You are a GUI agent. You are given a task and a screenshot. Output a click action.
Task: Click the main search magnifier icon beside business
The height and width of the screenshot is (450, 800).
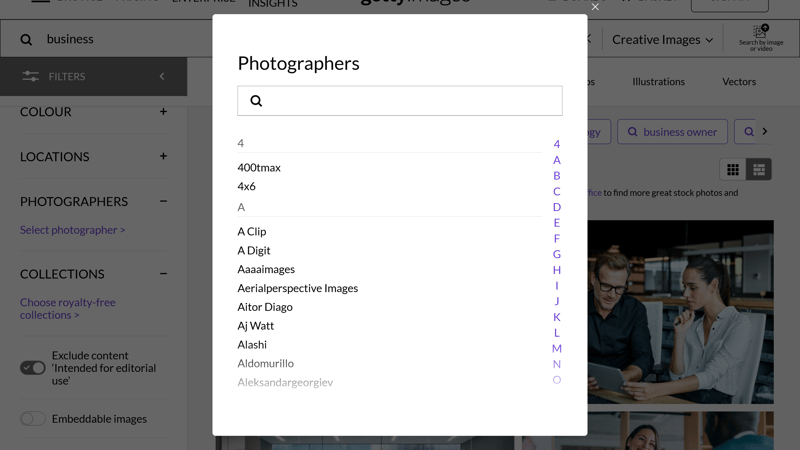[x=26, y=39]
